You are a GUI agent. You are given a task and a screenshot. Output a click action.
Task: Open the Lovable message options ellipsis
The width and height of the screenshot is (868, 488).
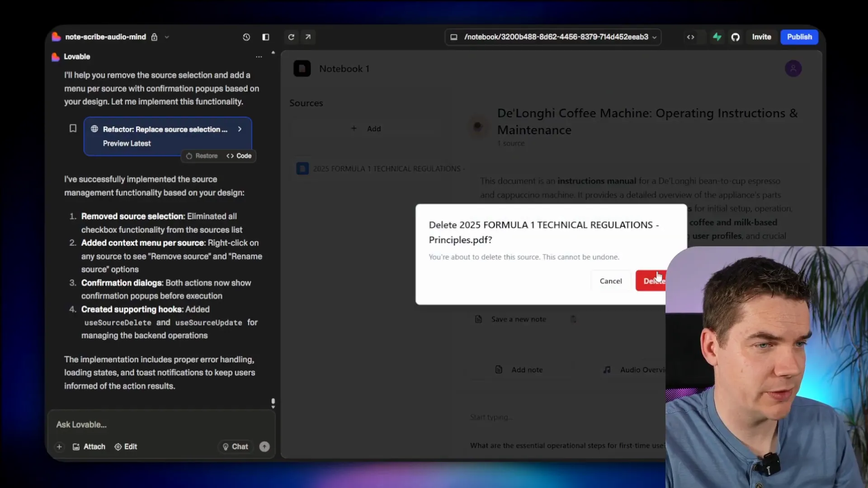tap(259, 57)
